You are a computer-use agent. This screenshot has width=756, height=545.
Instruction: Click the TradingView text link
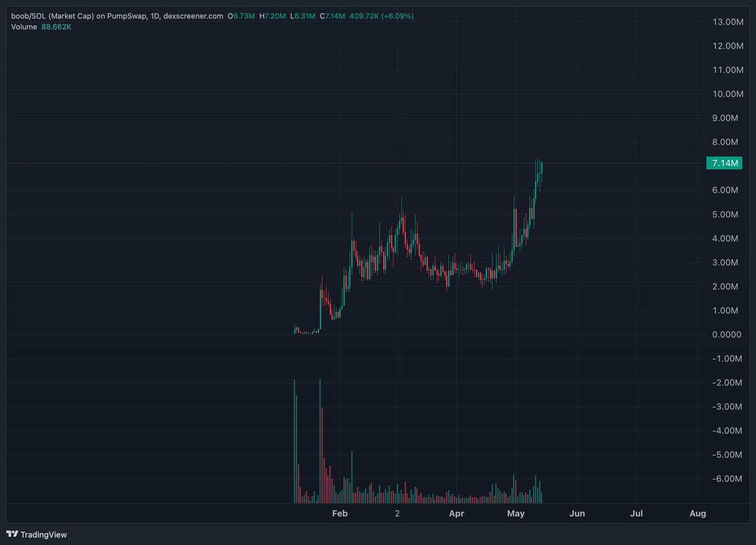pyautogui.click(x=44, y=534)
